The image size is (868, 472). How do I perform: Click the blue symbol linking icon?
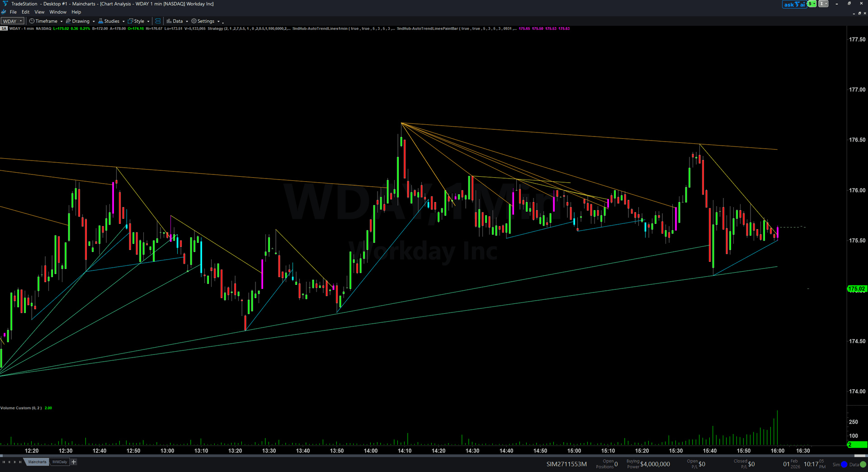point(158,21)
